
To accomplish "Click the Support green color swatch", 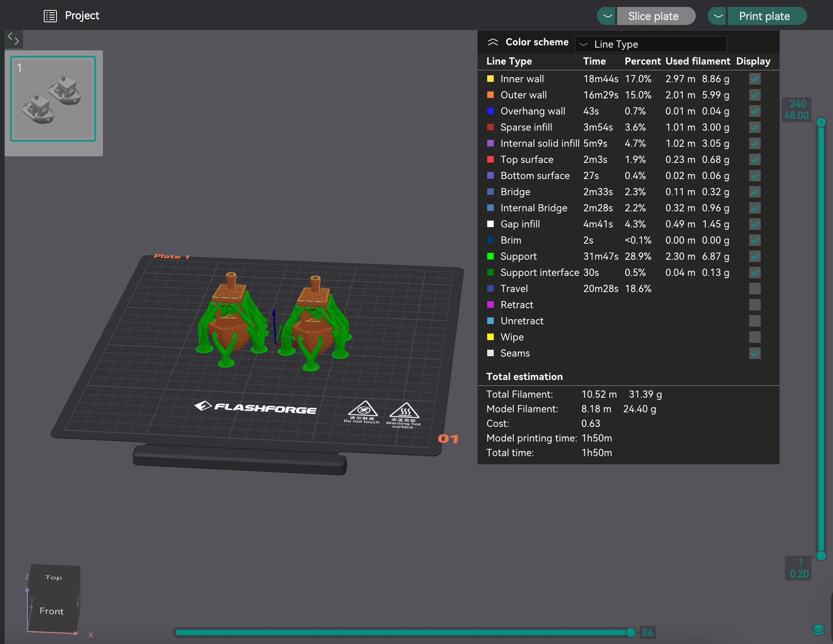I will (491, 256).
